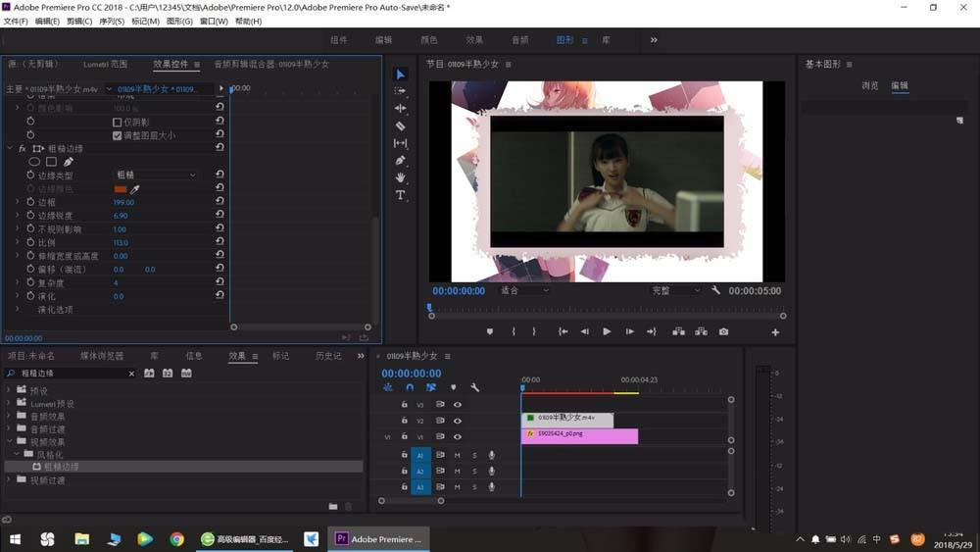Open Program Monitor settings wrench
Viewport: 980px width, 552px height.
[x=716, y=291]
